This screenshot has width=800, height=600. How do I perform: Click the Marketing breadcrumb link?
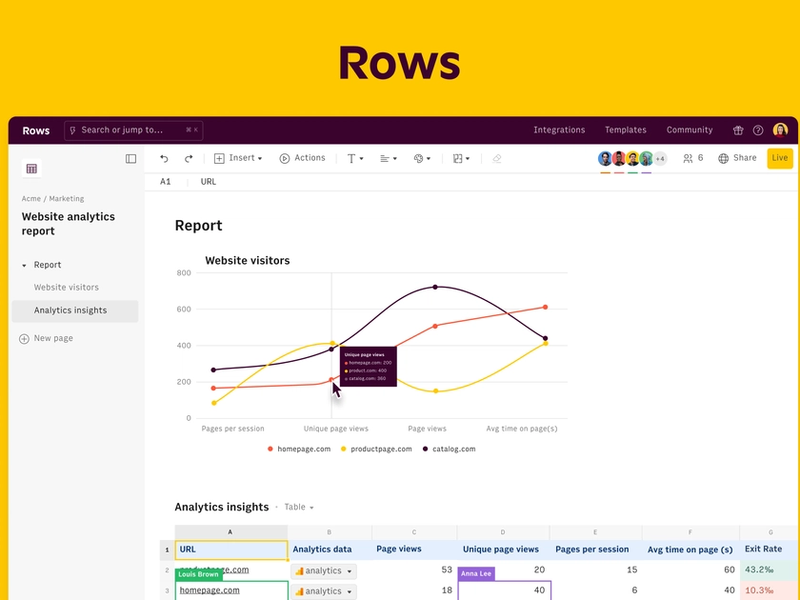point(66,198)
